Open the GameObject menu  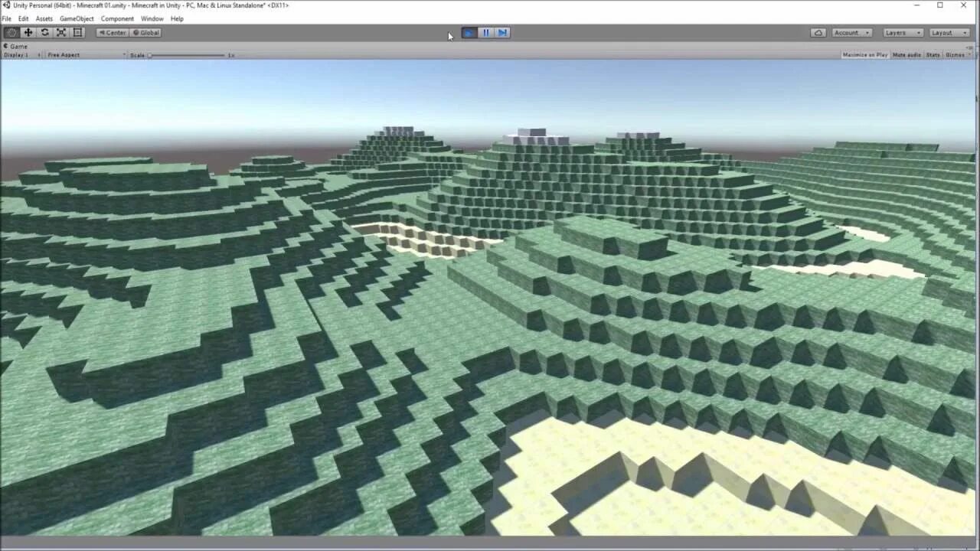coord(77,18)
